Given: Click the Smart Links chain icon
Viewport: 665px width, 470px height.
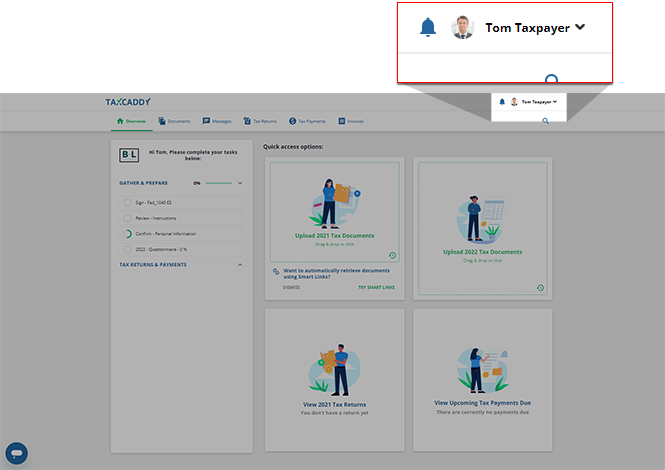Looking at the screenshot, I should coord(276,271).
